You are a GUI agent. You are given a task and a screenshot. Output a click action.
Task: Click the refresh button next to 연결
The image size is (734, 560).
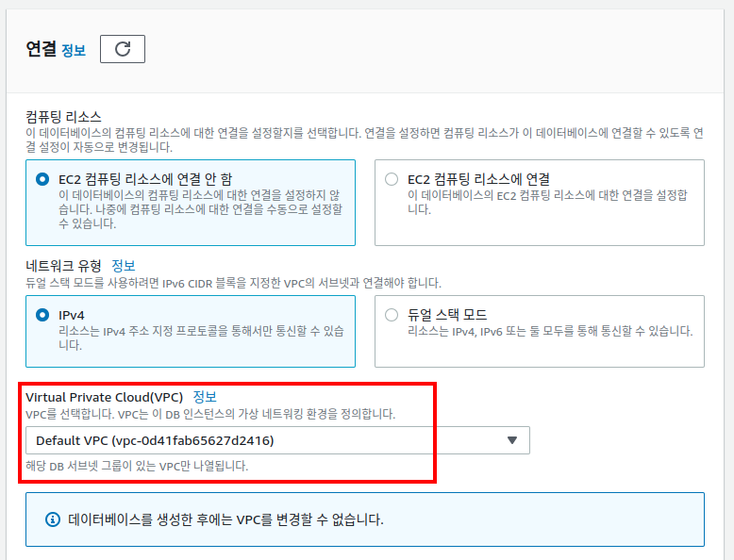coord(123,49)
